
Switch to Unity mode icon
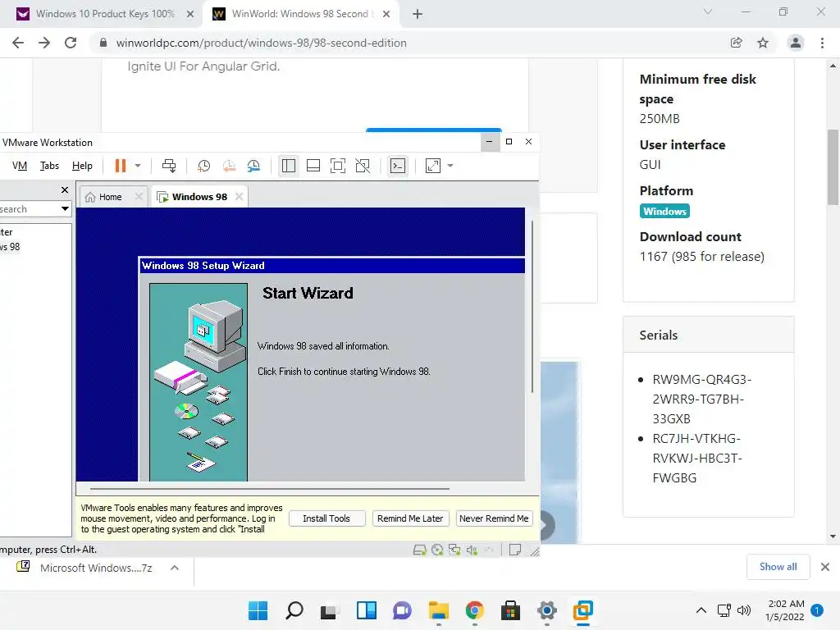point(363,166)
